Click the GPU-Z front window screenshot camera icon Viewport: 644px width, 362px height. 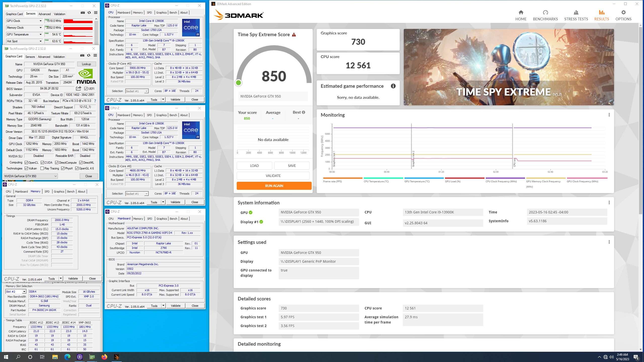click(82, 55)
